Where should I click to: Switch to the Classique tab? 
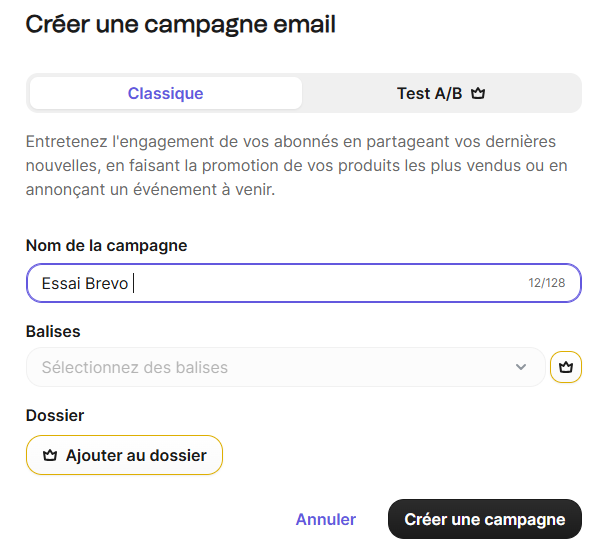(x=165, y=94)
